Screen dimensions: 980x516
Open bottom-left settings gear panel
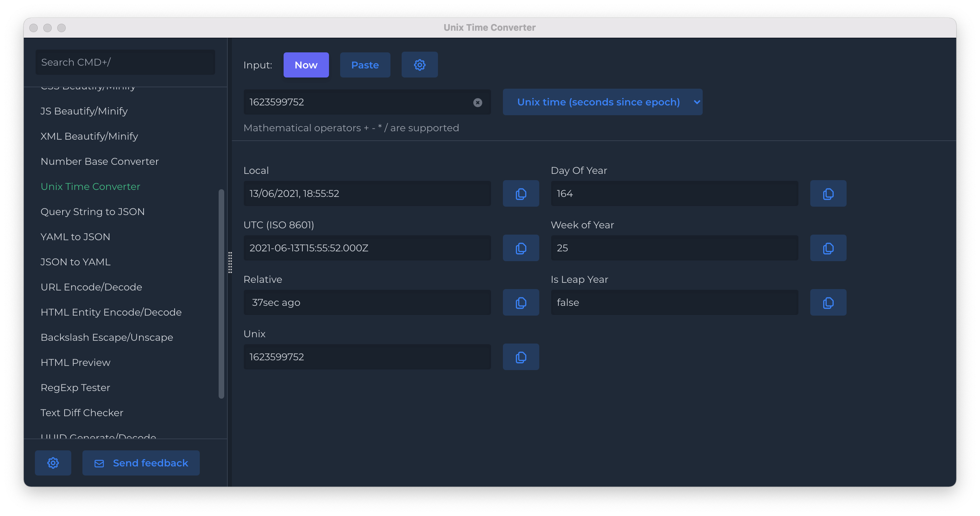pyautogui.click(x=53, y=463)
